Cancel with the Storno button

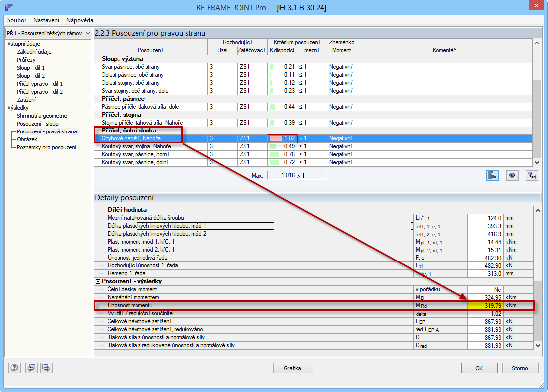point(520,368)
